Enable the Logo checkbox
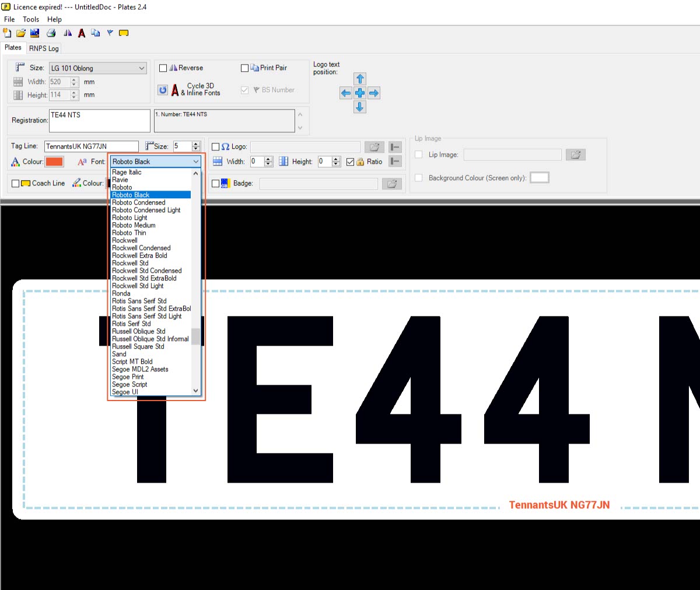 coord(216,147)
